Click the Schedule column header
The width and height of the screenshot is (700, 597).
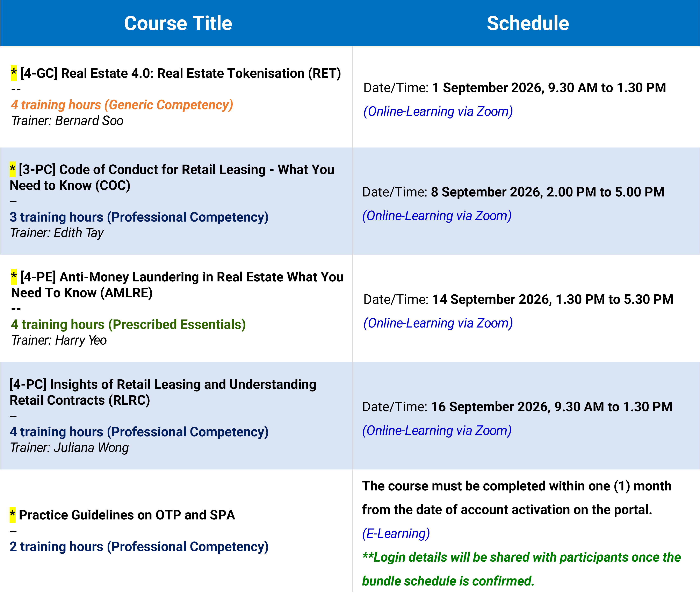(528, 23)
